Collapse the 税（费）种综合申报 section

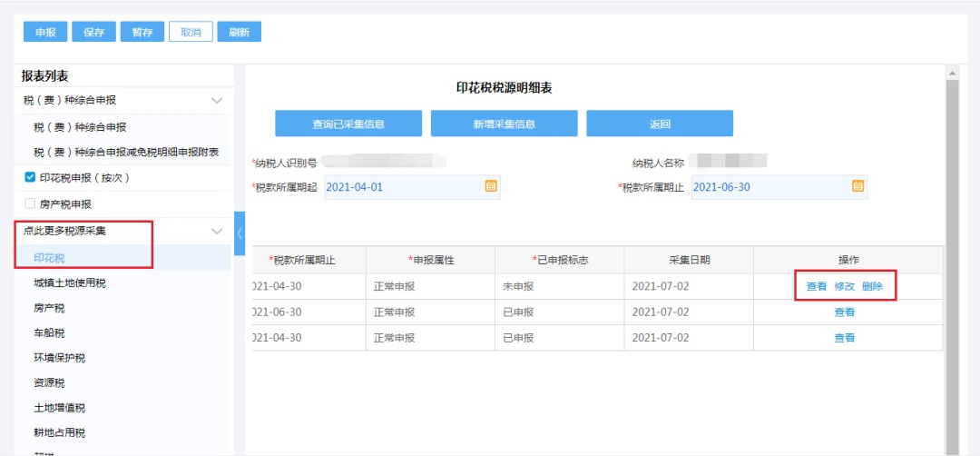[217, 100]
